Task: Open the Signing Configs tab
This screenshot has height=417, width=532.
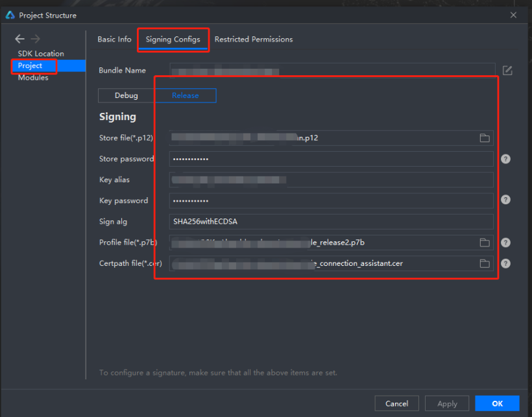Action: click(x=173, y=40)
